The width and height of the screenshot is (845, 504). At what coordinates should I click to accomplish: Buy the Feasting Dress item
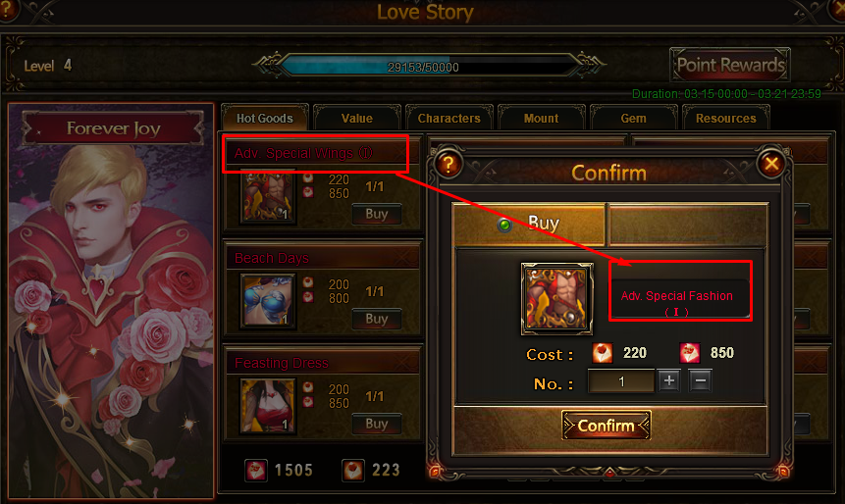(376, 424)
